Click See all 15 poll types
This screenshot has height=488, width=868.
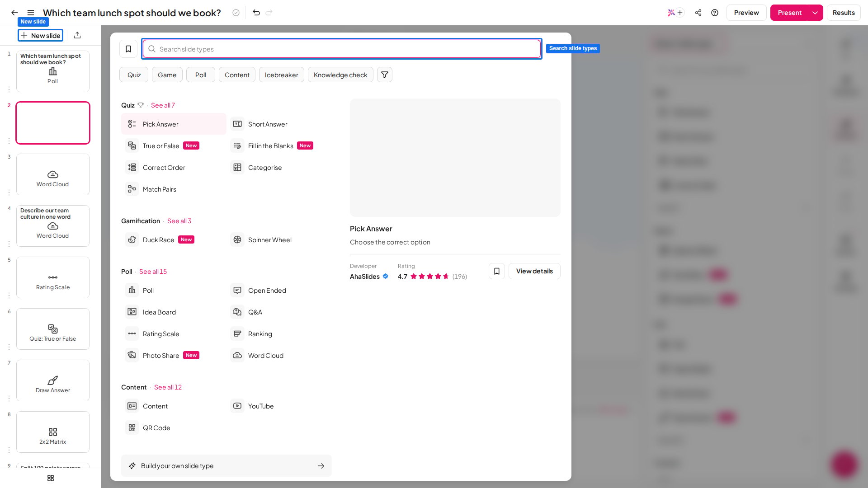[153, 272]
